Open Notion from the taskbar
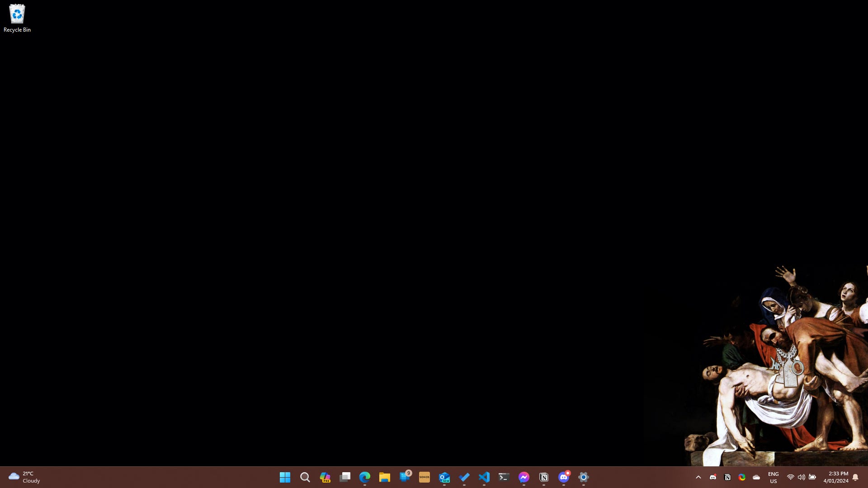 [544, 477]
